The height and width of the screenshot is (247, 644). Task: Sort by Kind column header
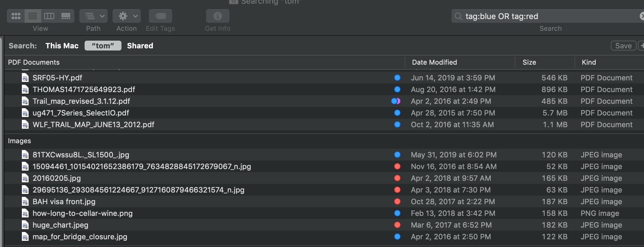pyautogui.click(x=589, y=62)
